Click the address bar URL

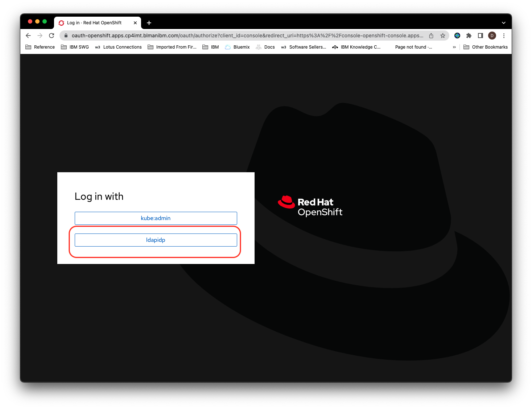point(247,36)
